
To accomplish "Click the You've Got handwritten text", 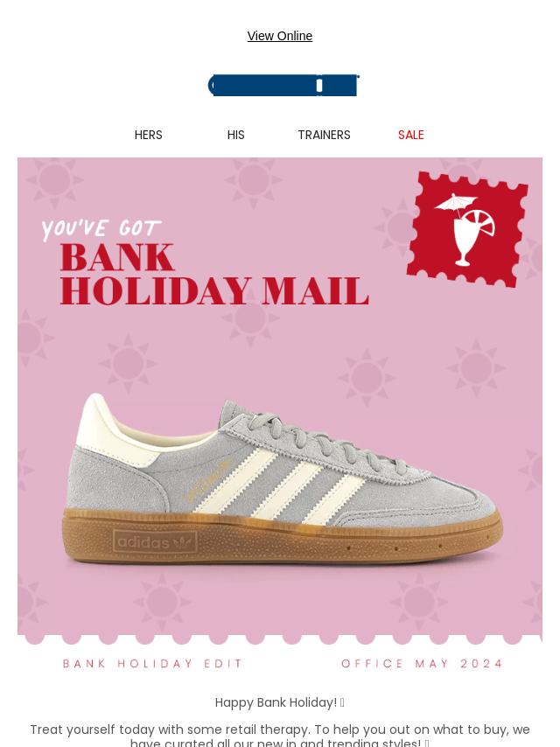I will (x=101, y=229).
